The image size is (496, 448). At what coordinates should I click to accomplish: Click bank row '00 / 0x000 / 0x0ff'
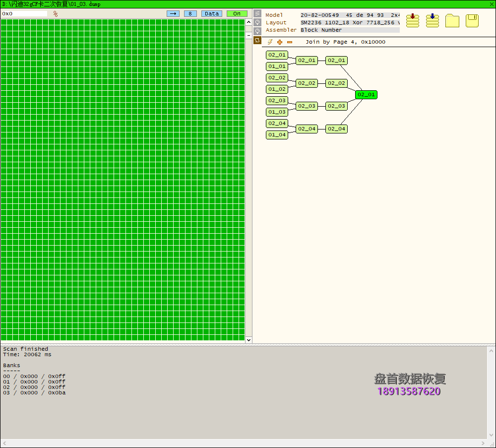tap(34, 376)
